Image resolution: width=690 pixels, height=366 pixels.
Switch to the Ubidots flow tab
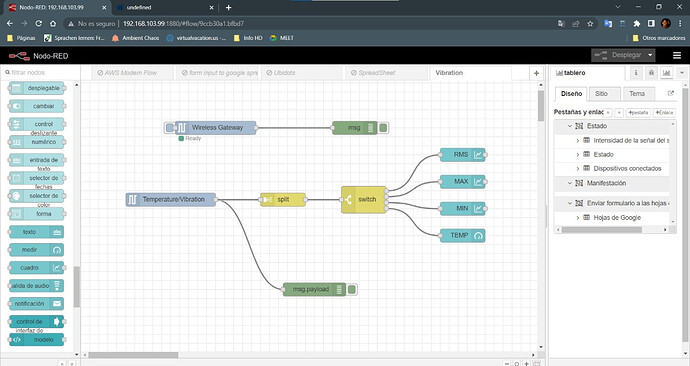[x=301, y=73]
